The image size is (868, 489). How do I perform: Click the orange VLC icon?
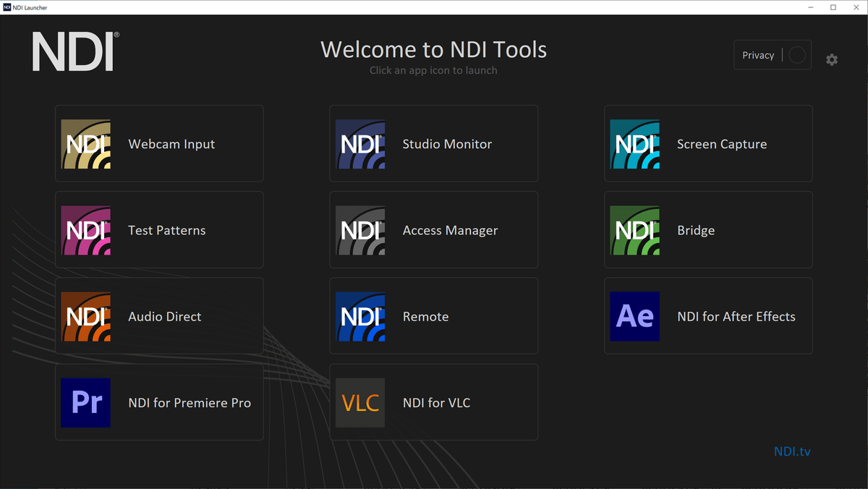point(360,403)
